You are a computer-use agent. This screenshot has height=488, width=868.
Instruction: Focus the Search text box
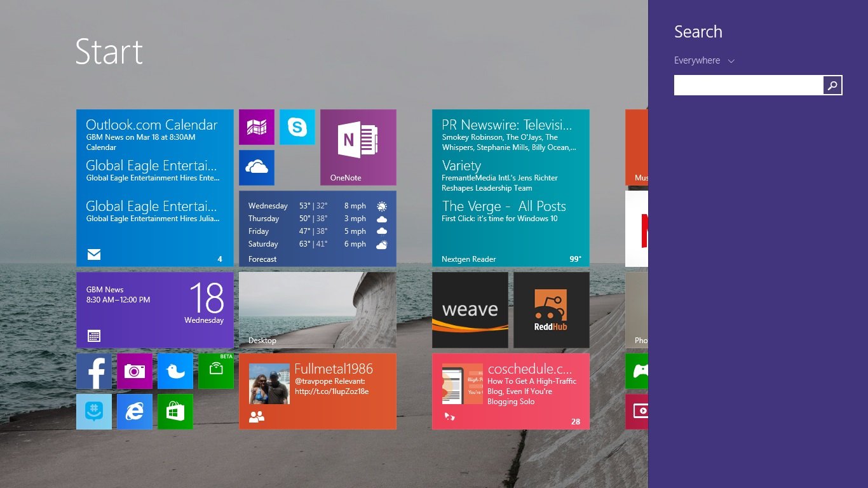pyautogui.click(x=749, y=85)
